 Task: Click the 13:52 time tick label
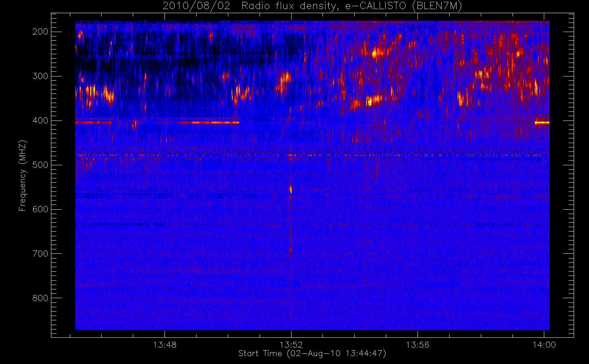tap(291, 345)
